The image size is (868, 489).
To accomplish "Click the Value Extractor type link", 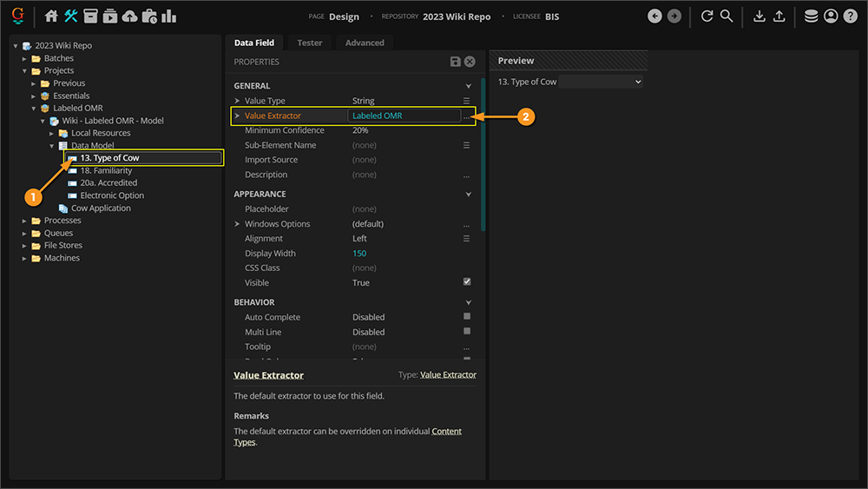I will [448, 375].
